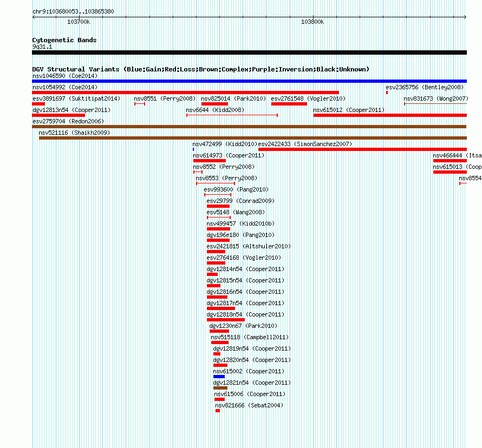
Task: Select the thin red nsv6644 span line
Action: [232, 115]
